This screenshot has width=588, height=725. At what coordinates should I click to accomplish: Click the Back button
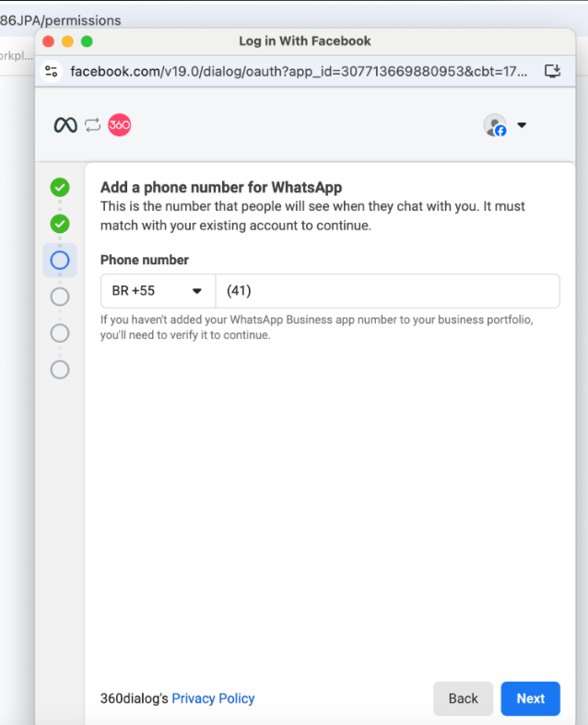point(463,698)
